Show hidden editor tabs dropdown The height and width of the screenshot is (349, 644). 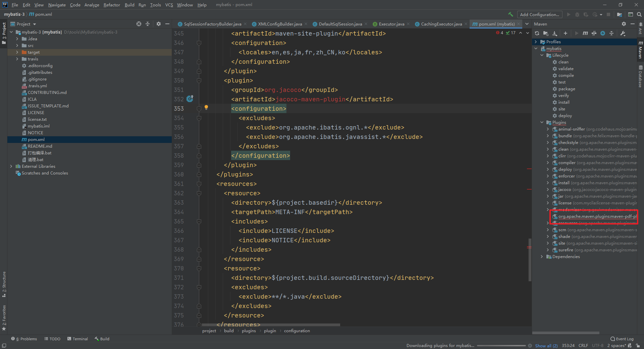(x=527, y=24)
